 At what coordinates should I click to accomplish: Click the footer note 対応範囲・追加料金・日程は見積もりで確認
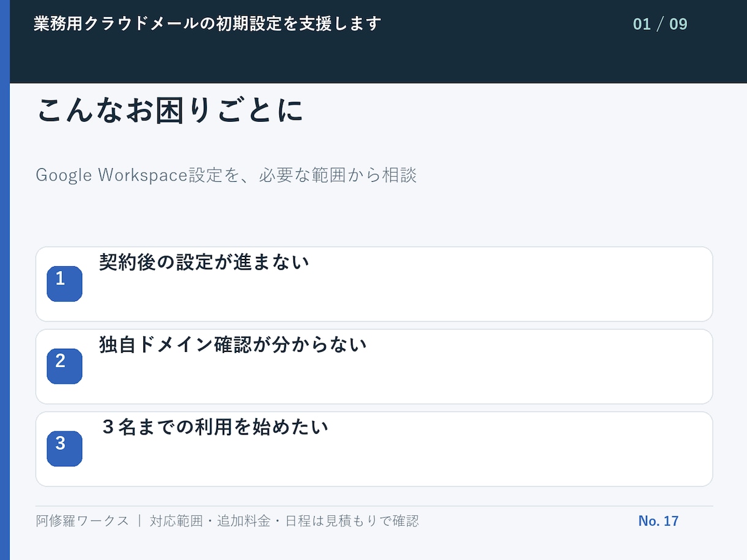(x=284, y=521)
